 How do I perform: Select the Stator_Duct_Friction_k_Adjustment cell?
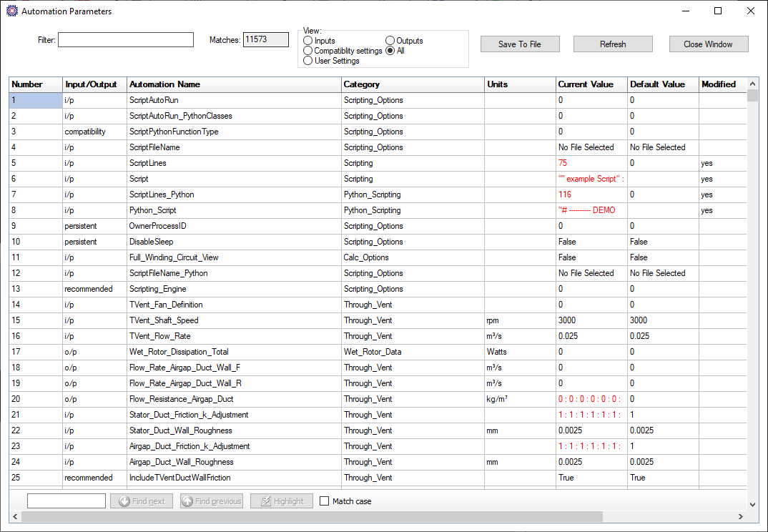(234, 415)
